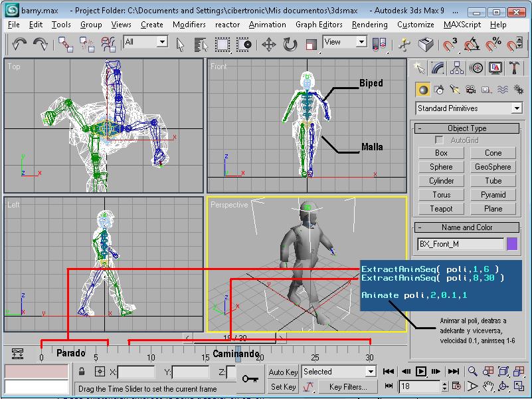Select the Systems gears category icon

pyautogui.click(x=519, y=90)
